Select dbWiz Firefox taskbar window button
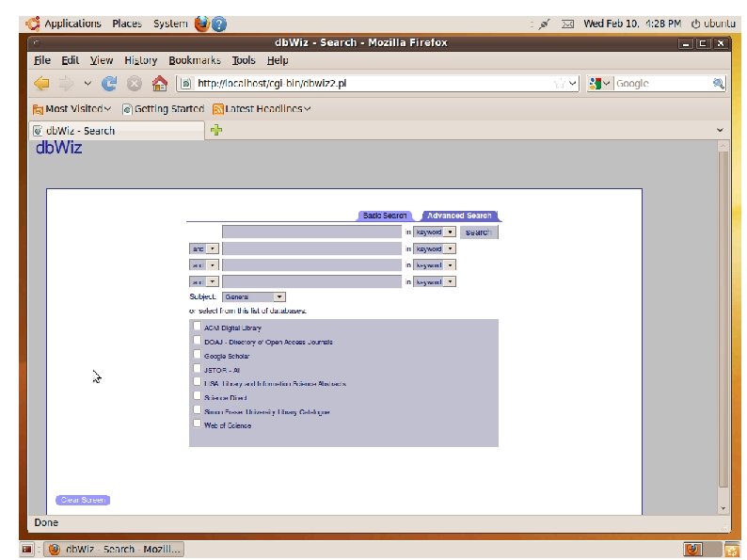The width and height of the screenshot is (747, 560). pos(115,550)
